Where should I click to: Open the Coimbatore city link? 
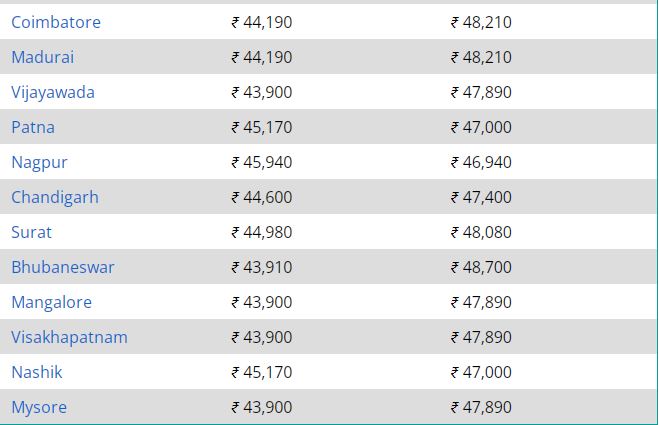pos(56,22)
